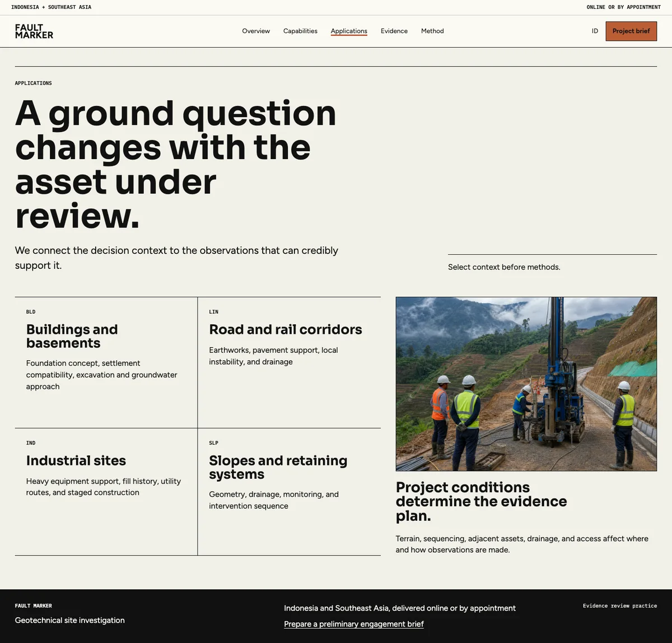Click the 'Terrain, sequencing, adjacent assets' caption

pos(522,544)
